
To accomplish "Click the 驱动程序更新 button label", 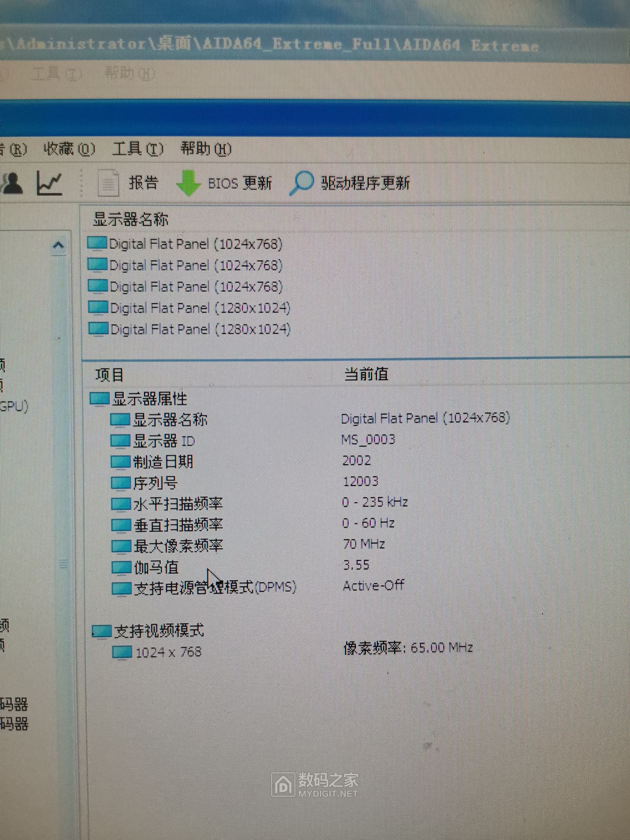I will [365, 183].
